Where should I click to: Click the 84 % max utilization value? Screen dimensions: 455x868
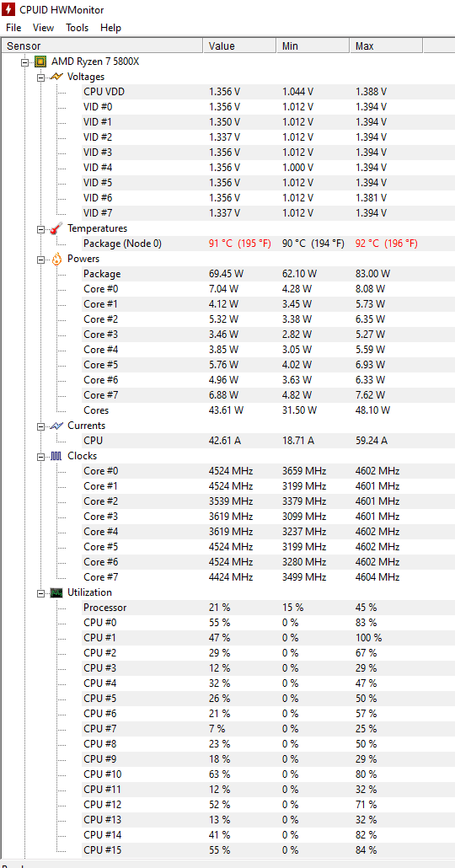pos(367,849)
